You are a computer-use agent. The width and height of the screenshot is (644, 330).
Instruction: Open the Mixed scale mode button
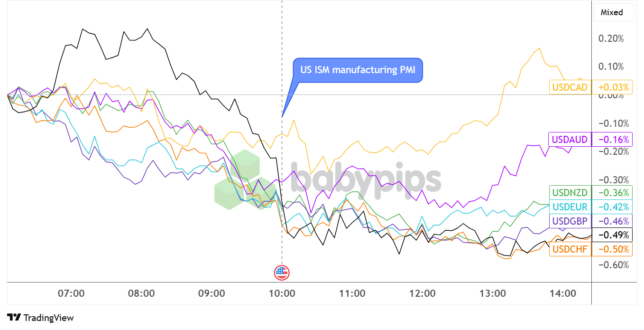(x=612, y=12)
